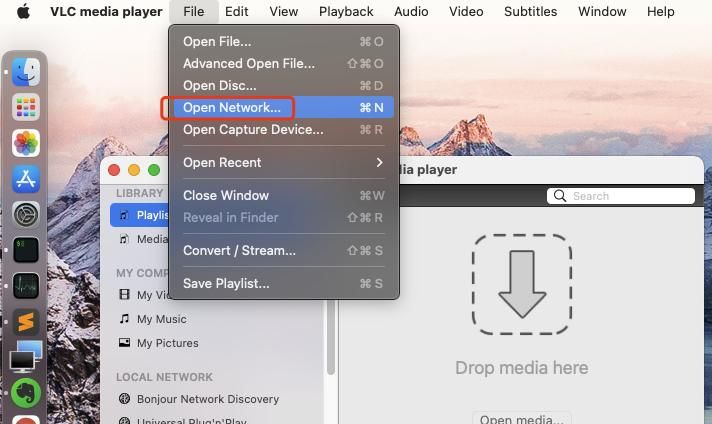
Task: Open Sublime Text from dock
Action: tap(26, 321)
